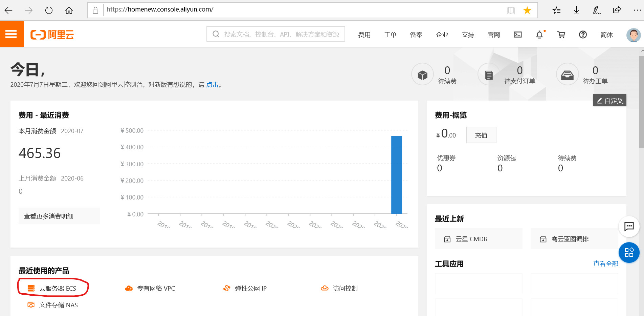The image size is (644, 316).
Task: Open 访问控制 product
Action: 339,288
